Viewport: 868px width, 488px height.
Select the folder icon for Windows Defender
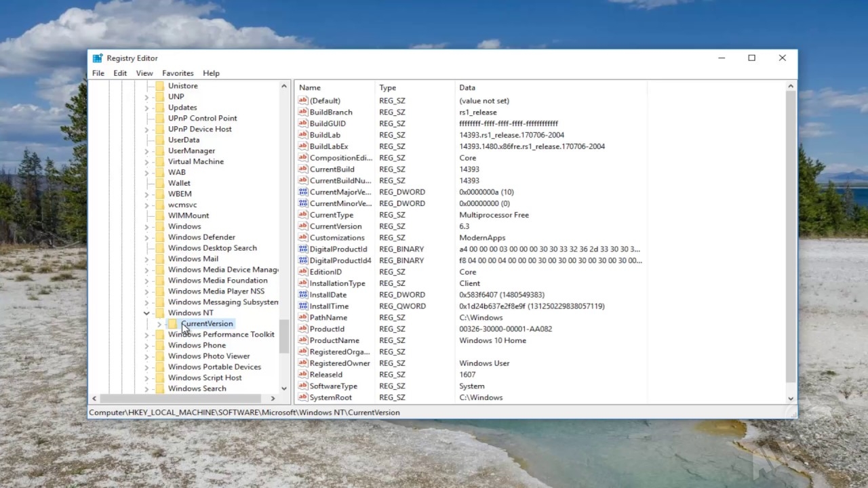[160, 237]
